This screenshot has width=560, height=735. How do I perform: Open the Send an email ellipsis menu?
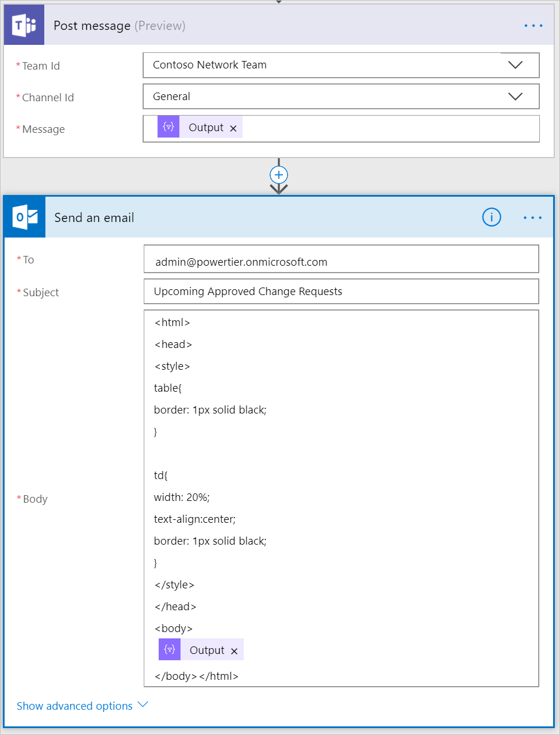[x=532, y=218]
